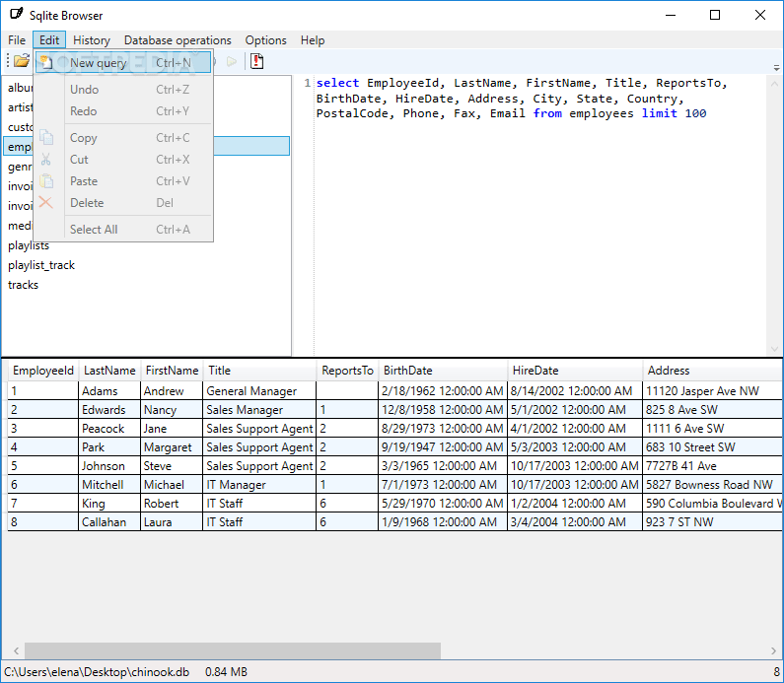Click the horizontal scrollbar thumb under the grid
Image resolution: width=784 pixels, height=683 pixels.
[233, 650]
